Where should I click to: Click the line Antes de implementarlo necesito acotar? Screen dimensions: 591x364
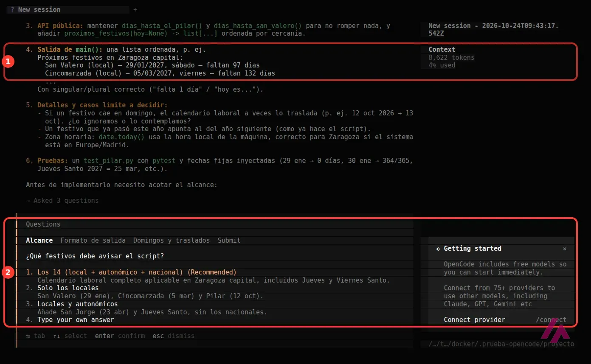pyautogui.click(x=121, y=185)
